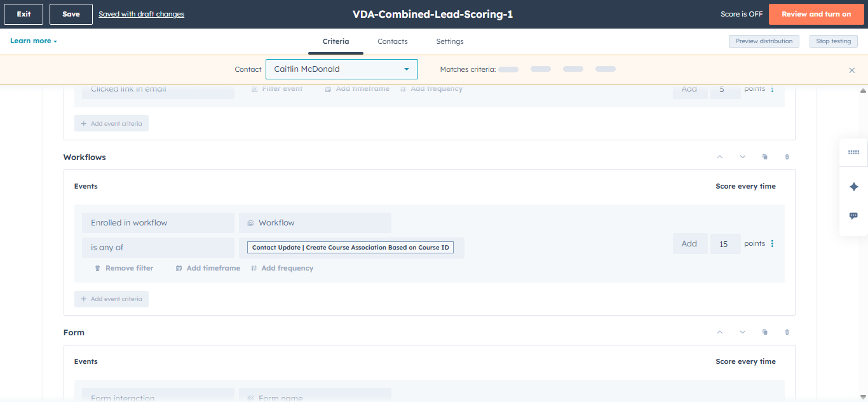Open the AI assistant sparkle icon
The height and width of the screenshot is (402, 868).
(x=853, y=187)
